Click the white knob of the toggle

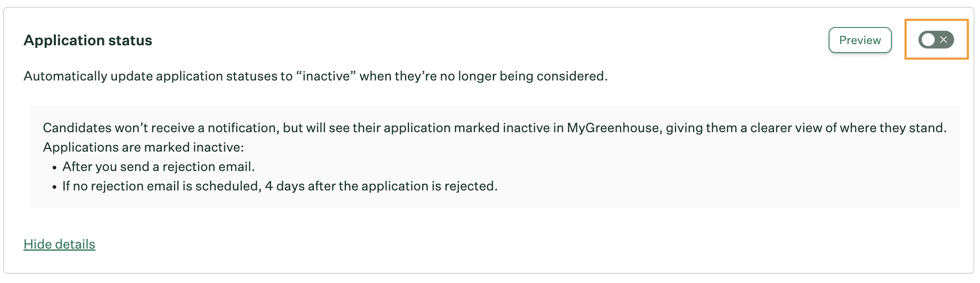click(928, 40)
